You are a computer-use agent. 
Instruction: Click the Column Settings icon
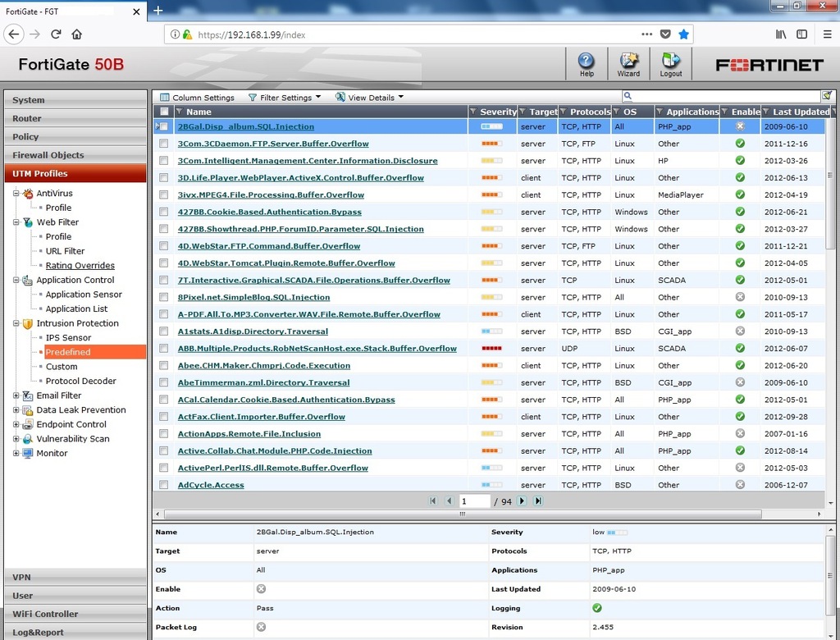pyautogui.click(x=165, y=98)
